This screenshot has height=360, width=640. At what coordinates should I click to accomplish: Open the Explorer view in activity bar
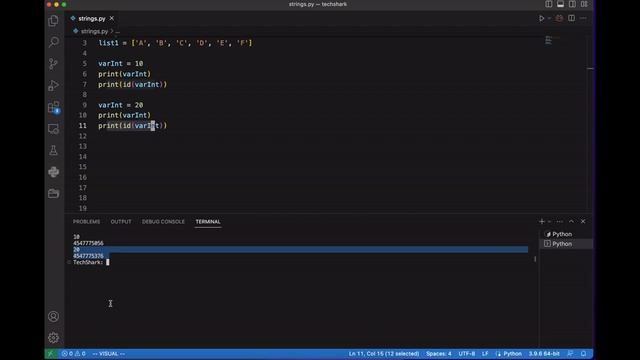tap(53, 21)
